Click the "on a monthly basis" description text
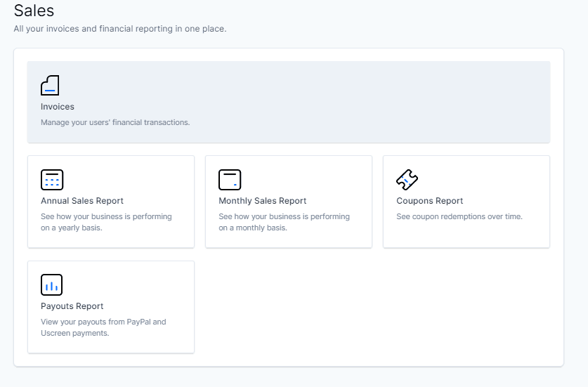Screen dimensions: 588x387 click(x=253, y=228)
